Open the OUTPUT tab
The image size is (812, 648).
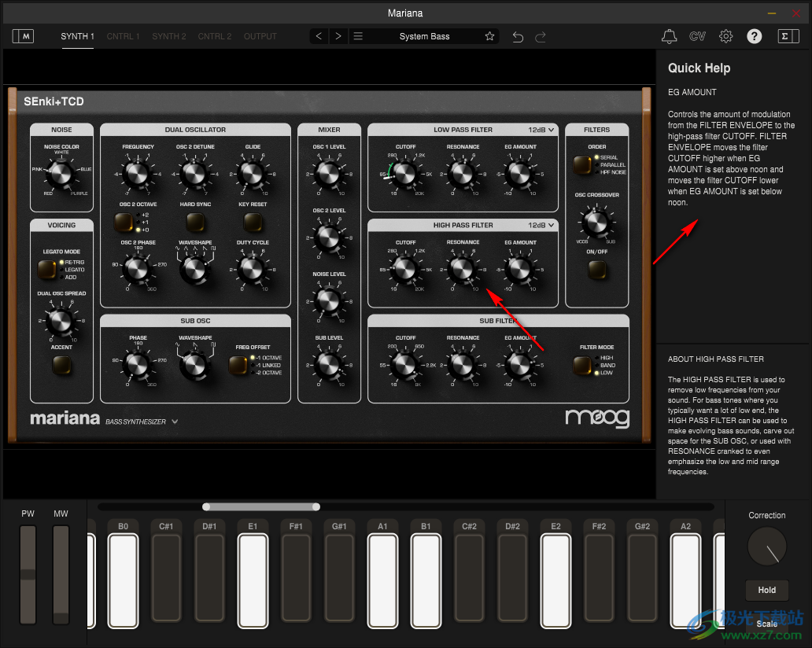(x=260, y=36)
